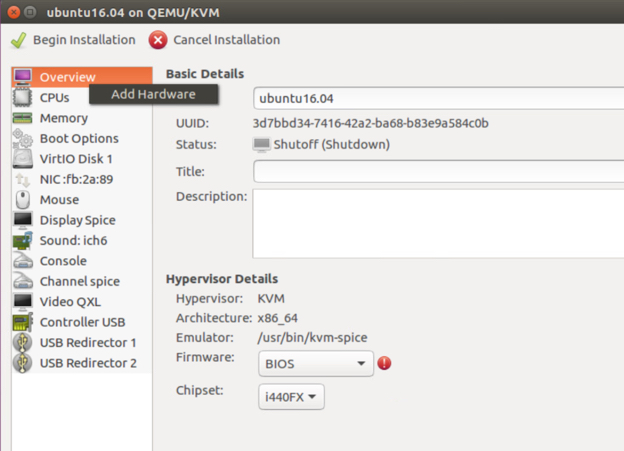Select VirtIO Disk 1 entry
This screenshot has height=451, width=624.
82,158
